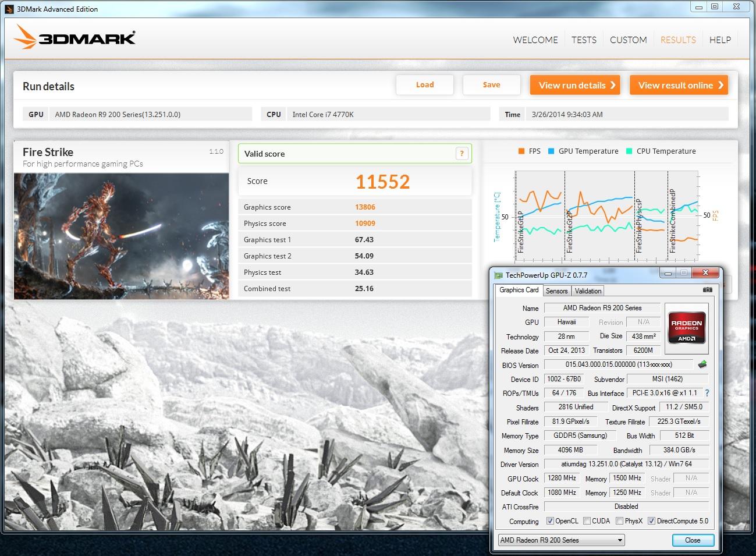
Task: Click the Memory Size 4096 MB field
Action: pyautogui.click(x=570, y=450)
